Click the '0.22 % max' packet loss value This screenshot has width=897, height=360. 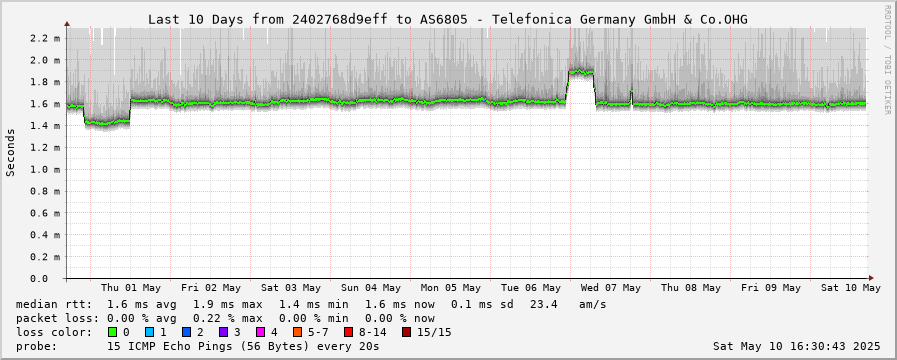tap(228, 318)
